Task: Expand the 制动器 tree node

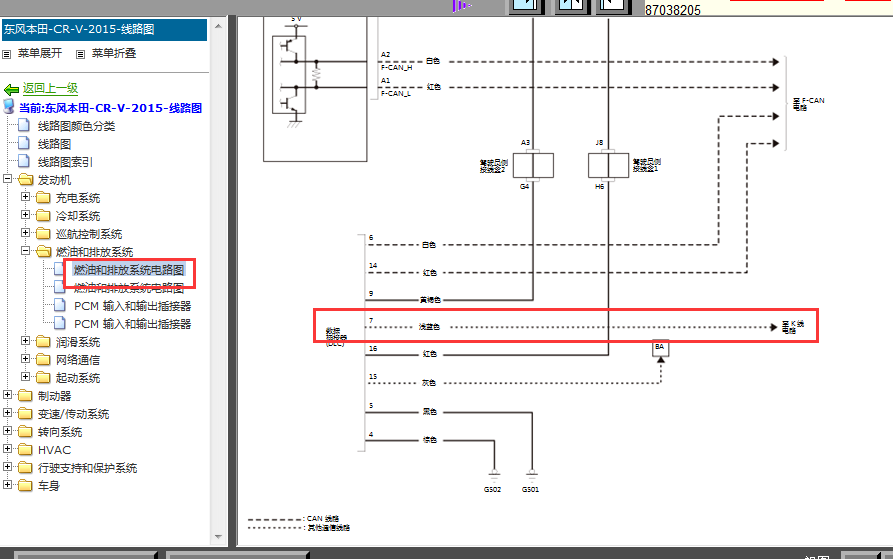Action: tap(7, 394)
